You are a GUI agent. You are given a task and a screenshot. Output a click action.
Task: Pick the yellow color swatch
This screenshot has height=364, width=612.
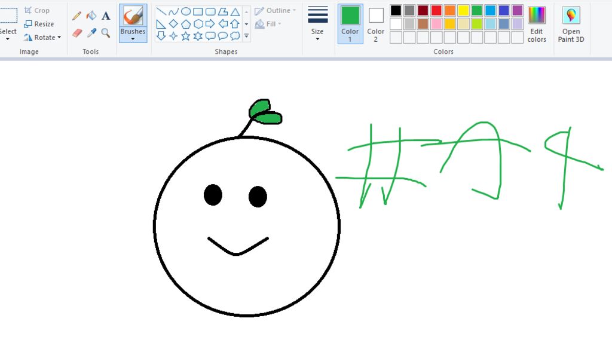coord(463,10)
